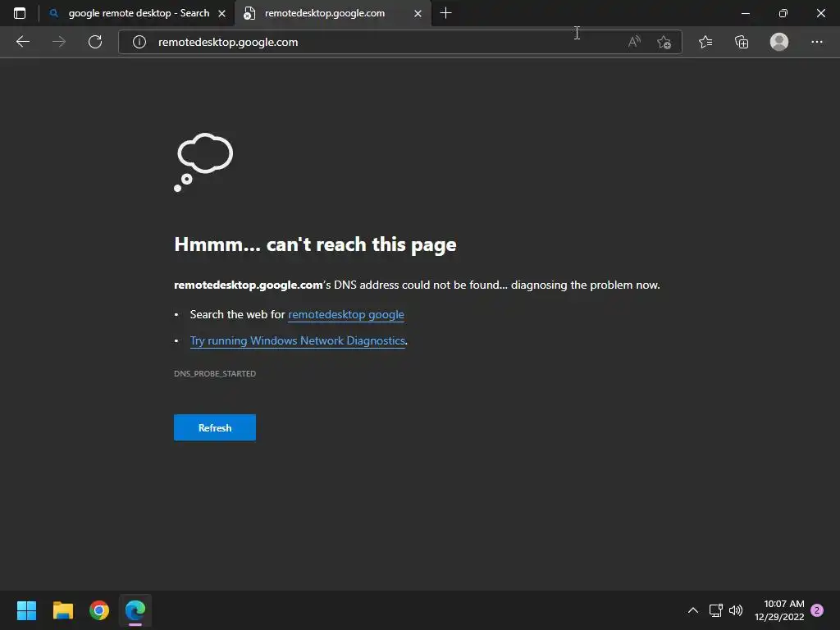Close the google remote desktop Search tab
Viewport: 840px width, 630px height.
pos(221,13)
